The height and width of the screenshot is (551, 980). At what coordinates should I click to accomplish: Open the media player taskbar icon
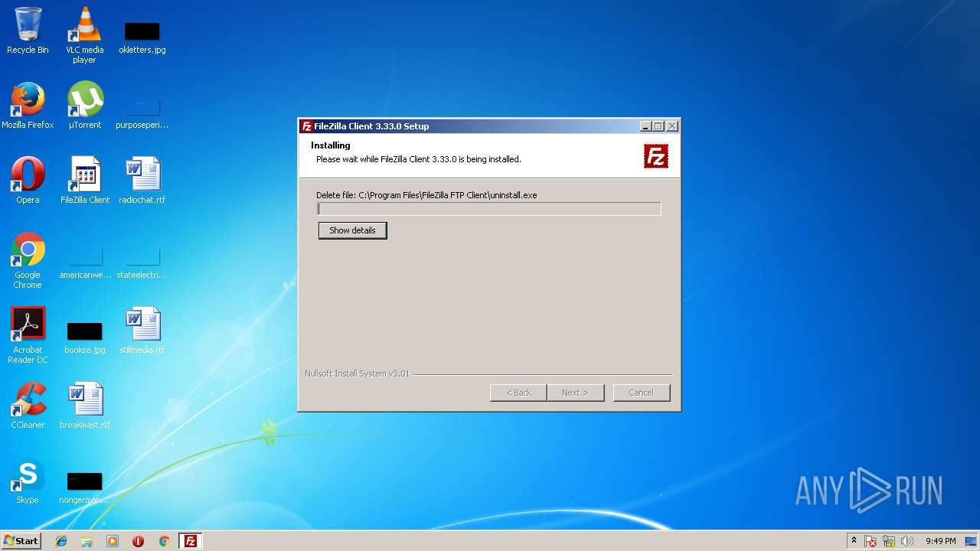113,541
